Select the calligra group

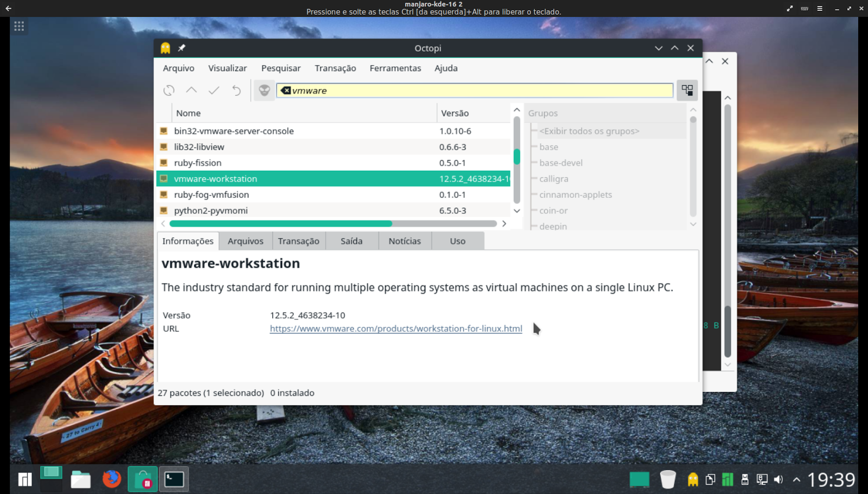tap(554, 178)
